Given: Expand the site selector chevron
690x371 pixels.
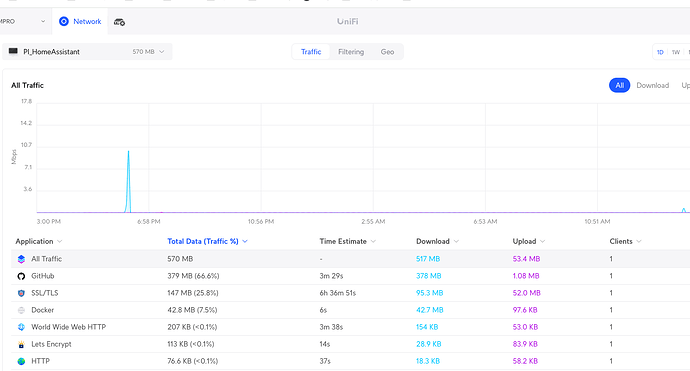Looking at the screenshot, I should pyautogui.click(x=43, y=21).
